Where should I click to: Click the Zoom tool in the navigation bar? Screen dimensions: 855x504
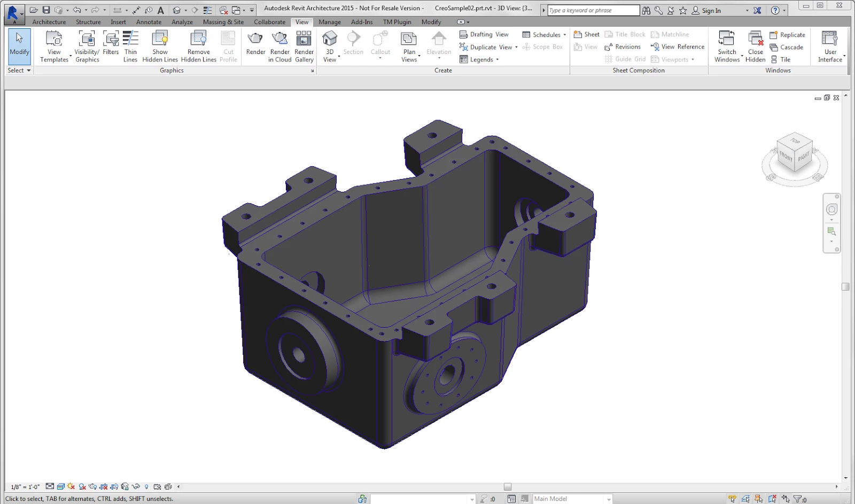click(831, 231)
